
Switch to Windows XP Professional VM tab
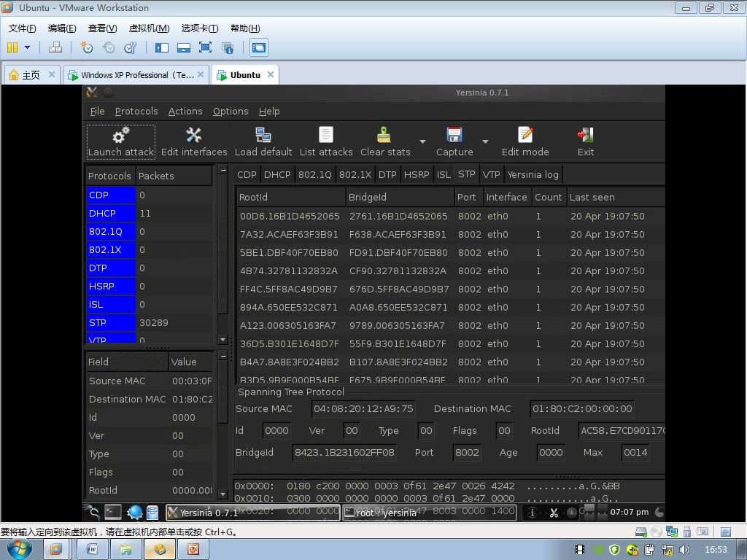[136, 75]
